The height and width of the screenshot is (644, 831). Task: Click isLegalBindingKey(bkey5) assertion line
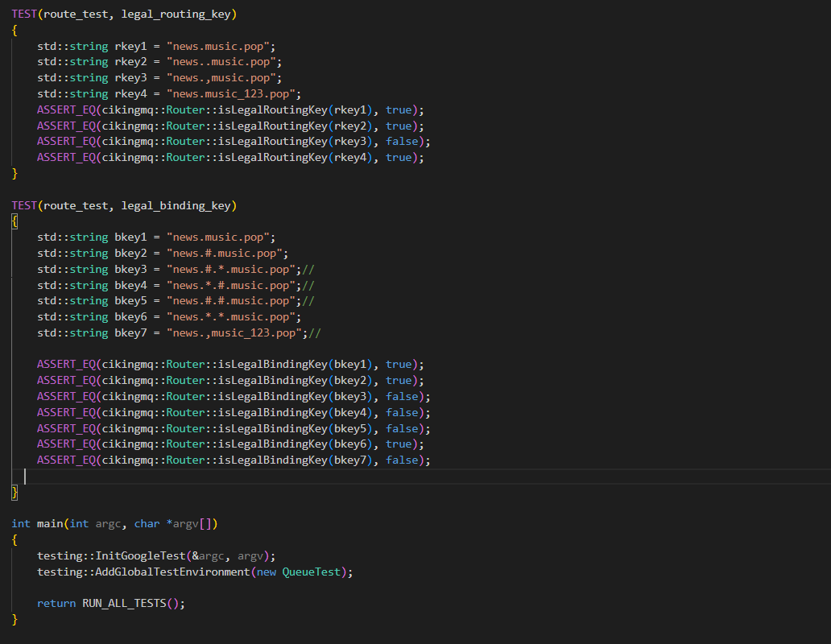click(x=234, y=428)
